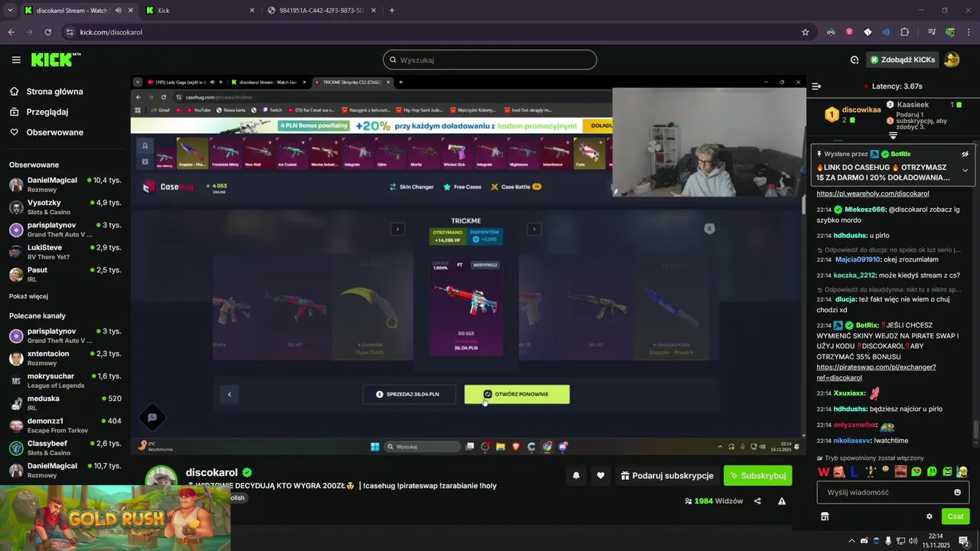980x551 pixels.
Task: Open the pl.weareholy.com/discokarol chat link
Action: click(x=872, y=194)
